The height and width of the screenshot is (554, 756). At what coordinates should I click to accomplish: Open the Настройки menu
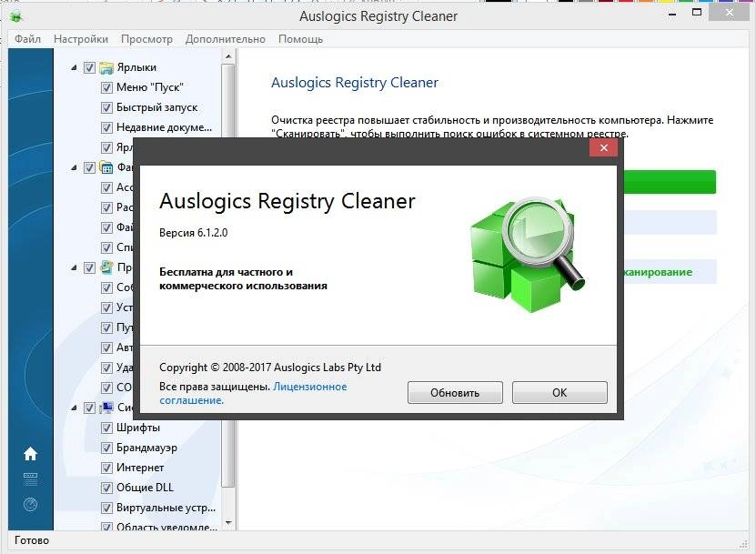pyautogui.click(x=81, y=39)
